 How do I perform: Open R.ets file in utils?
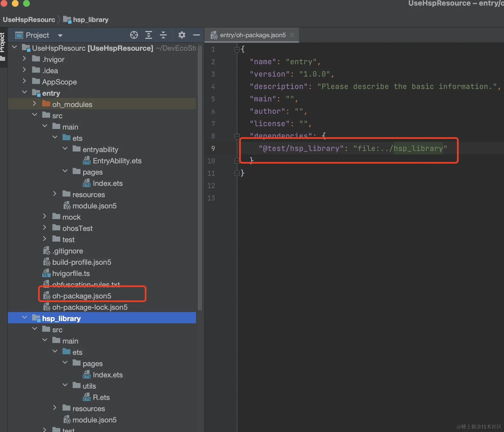coord(101,397)
